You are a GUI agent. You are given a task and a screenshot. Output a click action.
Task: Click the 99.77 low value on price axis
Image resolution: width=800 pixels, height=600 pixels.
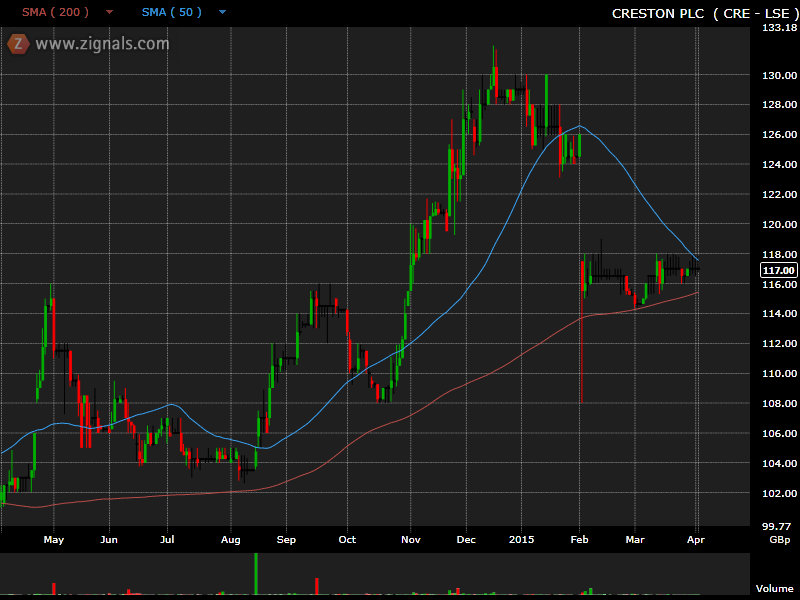pos(778,525)
